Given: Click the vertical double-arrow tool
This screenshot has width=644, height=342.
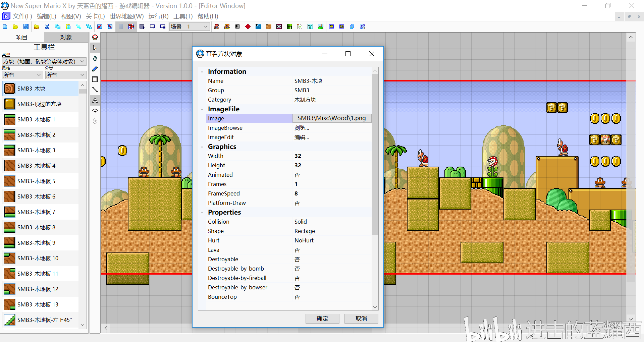Looking at the screenshot, I should tap(95, 121).
